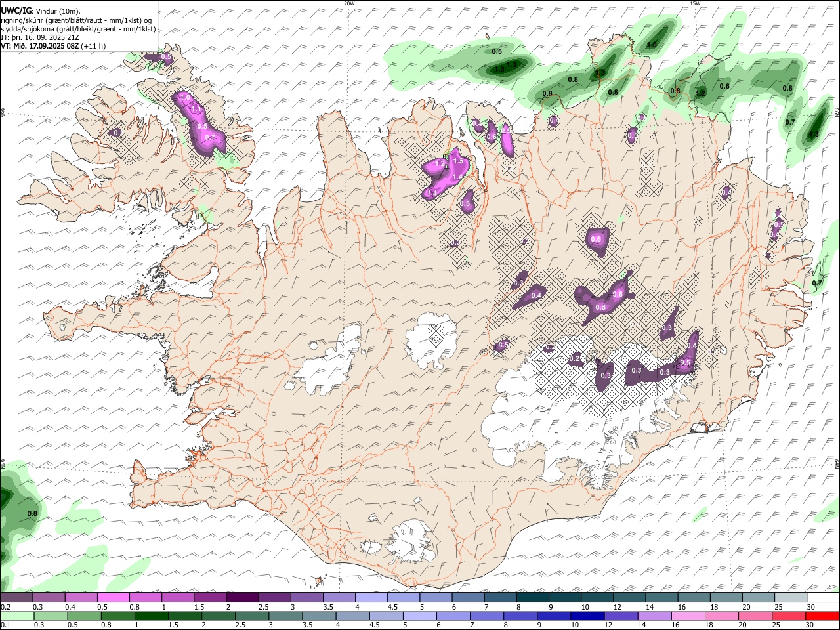Click the 0.8 label in southwest ocean rain
Image resolution: width=840 pixels, height=630 pixels.
coord(32,513)
